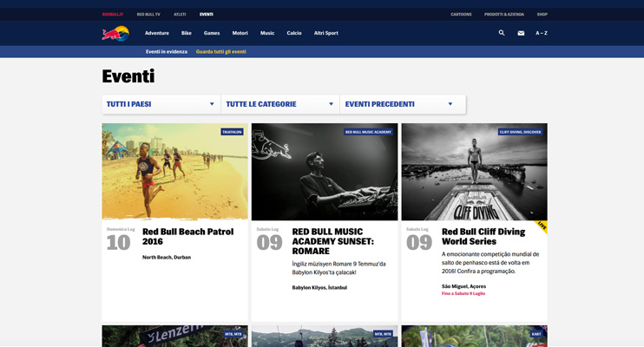The height and width of the screenshot is (347, 644).
Task: Click the Cliff Diving event description text
Action: [490, 263]
